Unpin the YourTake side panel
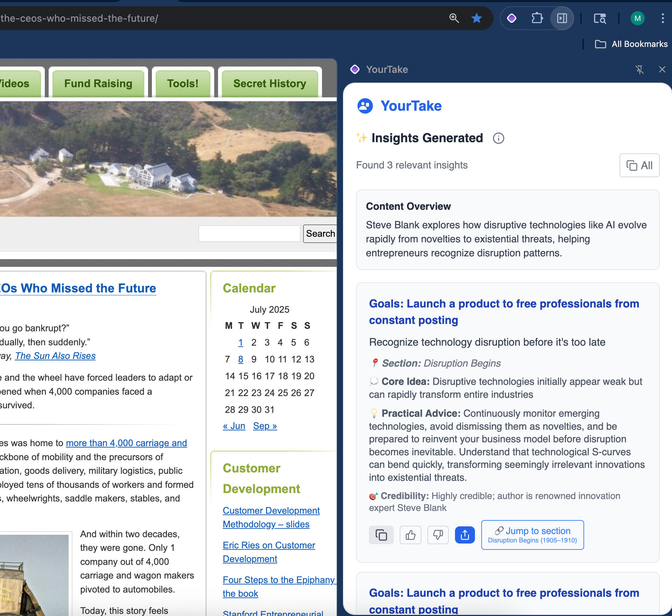The image size is (672, 616). coord(639,69)
